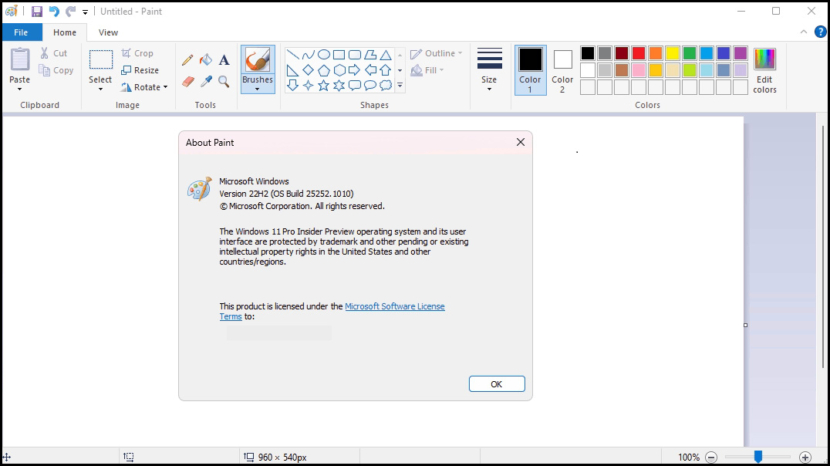Expand the Select options arrow

(x=100, y=89)
